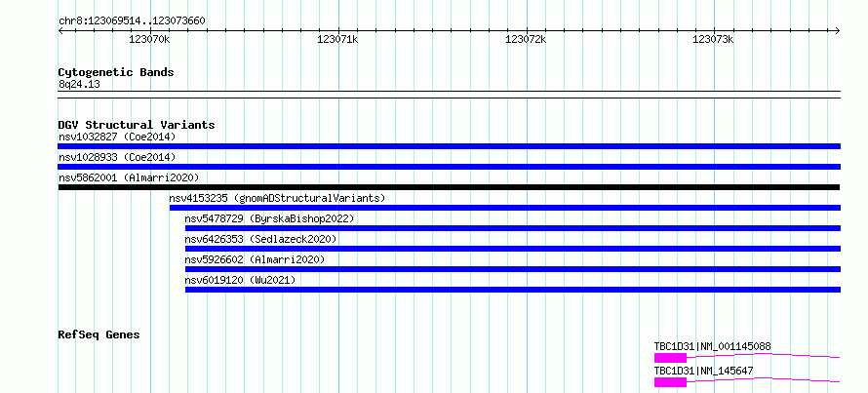Click the RefSeq Genes track title

(99, 334)
